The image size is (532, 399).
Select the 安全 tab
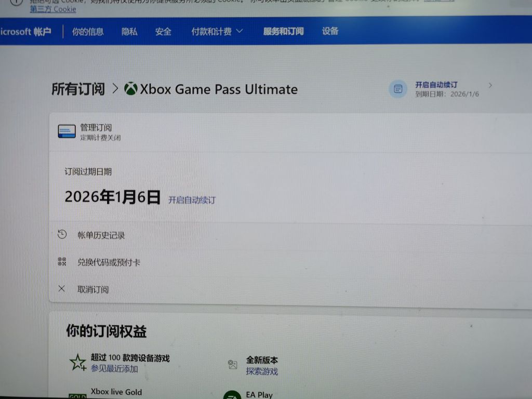(x=163, y=31)
